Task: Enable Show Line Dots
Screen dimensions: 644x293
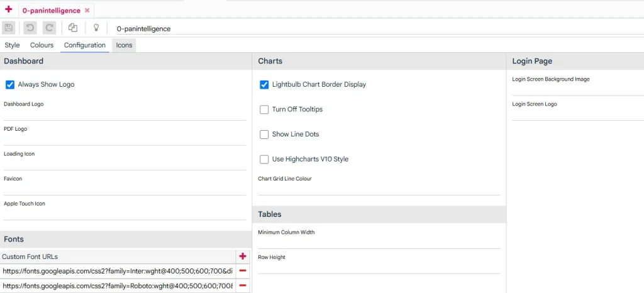Action: pos(264,134)
